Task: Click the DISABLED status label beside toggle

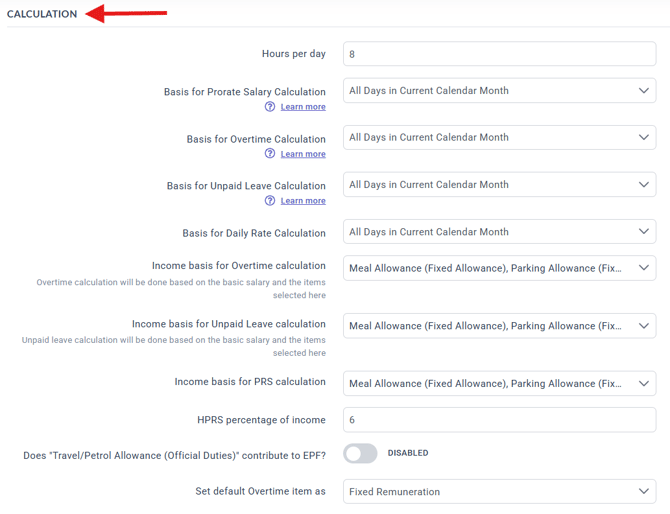Action: tap(408, 454)
